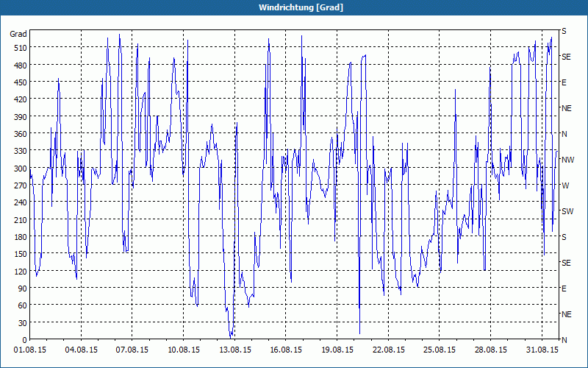Select the date label "07.08.15"
588x368 pixels.
(x=132, y=350)
